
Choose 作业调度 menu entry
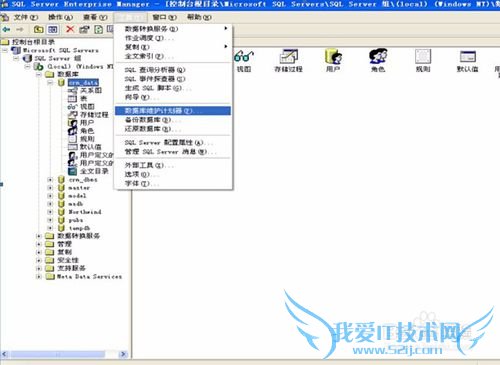tap(173, 38)
